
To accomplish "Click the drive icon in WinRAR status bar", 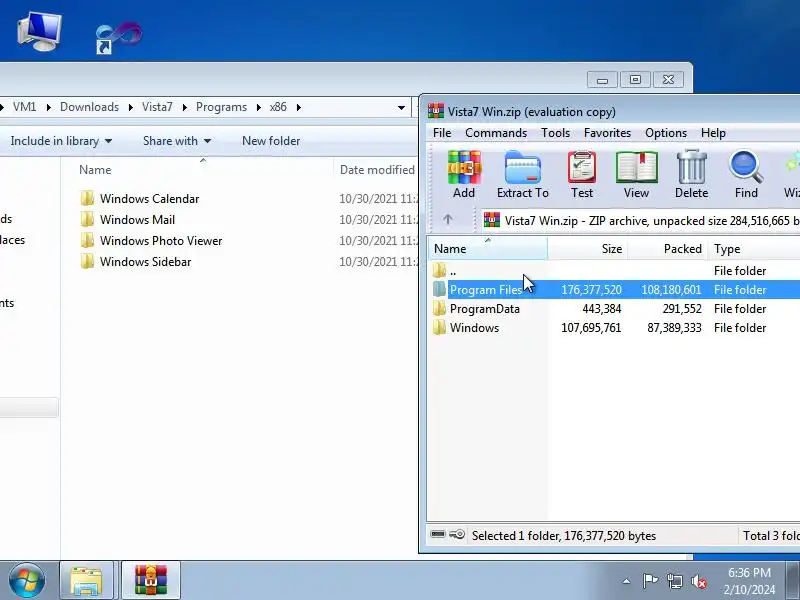I will pos(438,535).
